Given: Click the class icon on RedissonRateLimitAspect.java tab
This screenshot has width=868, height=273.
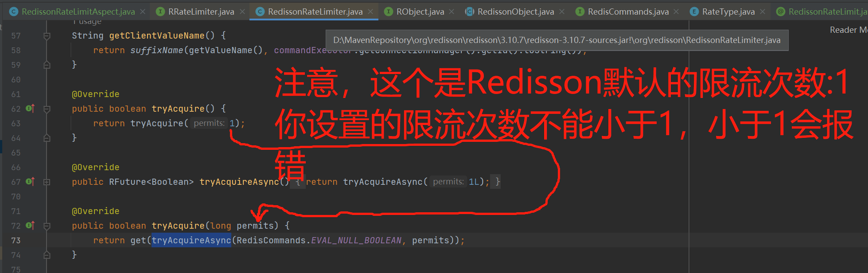Looking at the screenshot, I should tap(14, 12).
